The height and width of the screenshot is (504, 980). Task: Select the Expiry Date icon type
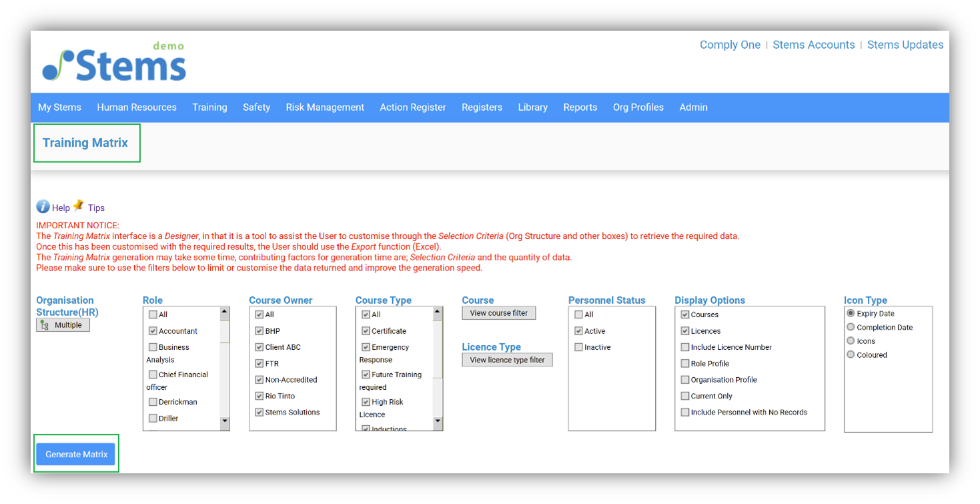click(x=851, y=313)
